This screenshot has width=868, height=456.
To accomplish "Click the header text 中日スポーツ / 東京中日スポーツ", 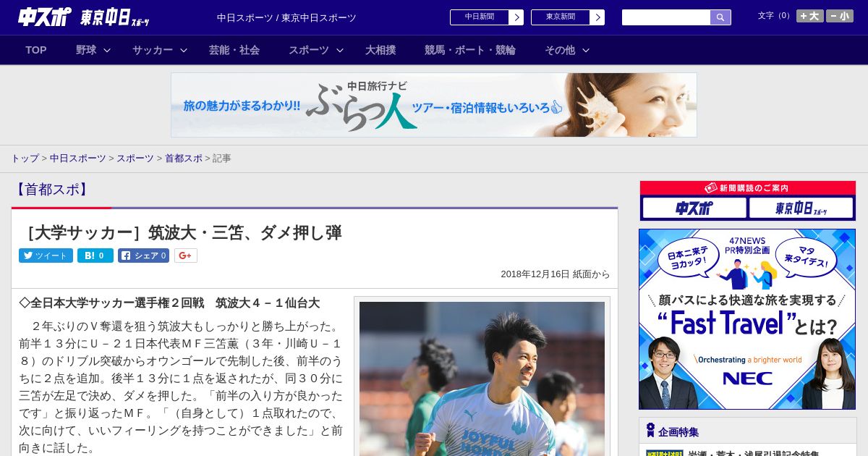I will click(x=286, y=18).
